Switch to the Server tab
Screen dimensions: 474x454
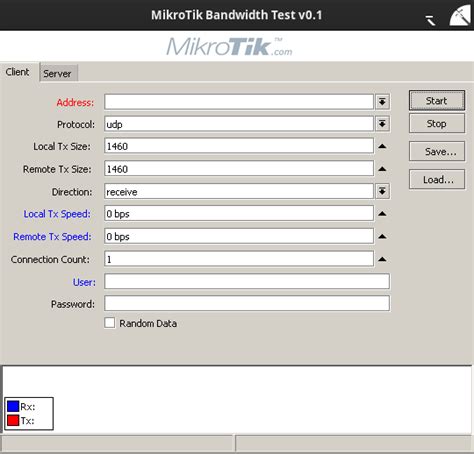pos(58,73)
